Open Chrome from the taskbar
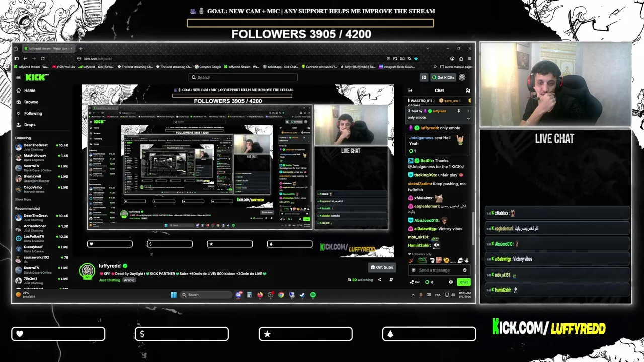 [x=281, y=295]
